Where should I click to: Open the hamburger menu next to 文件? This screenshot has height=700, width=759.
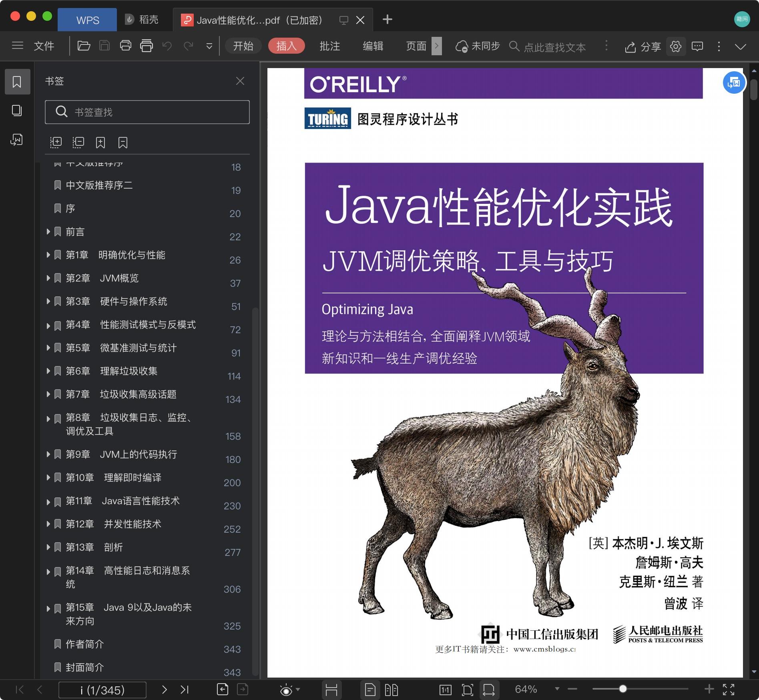(18, 46)
